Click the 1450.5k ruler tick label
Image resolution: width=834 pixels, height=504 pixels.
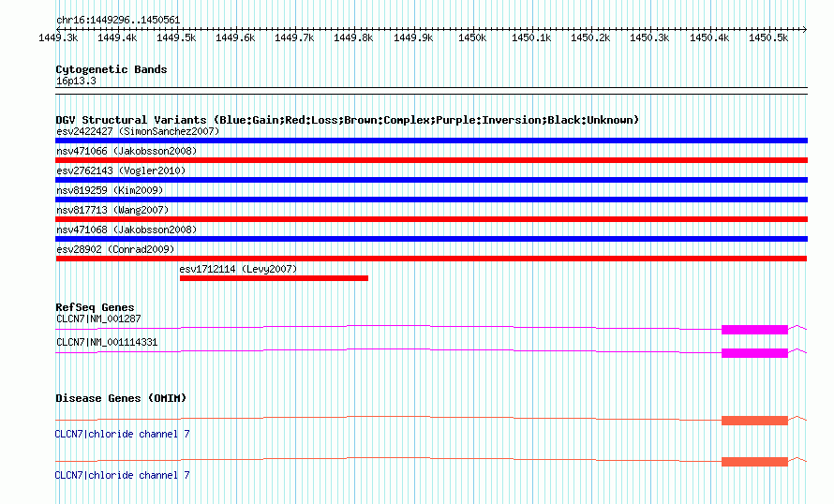coord(768,37)
